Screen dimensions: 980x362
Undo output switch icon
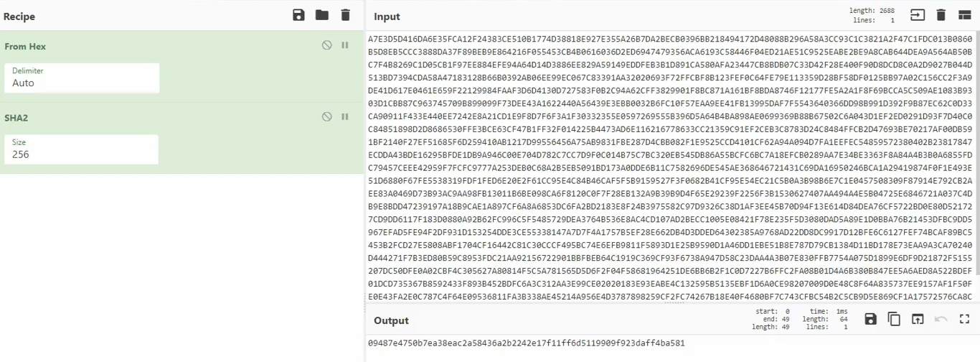click(941, 319)
